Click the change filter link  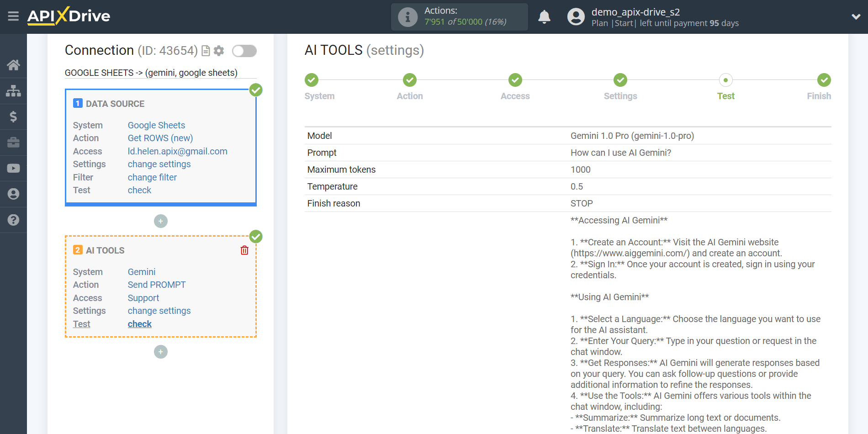(x=152, y=177)
